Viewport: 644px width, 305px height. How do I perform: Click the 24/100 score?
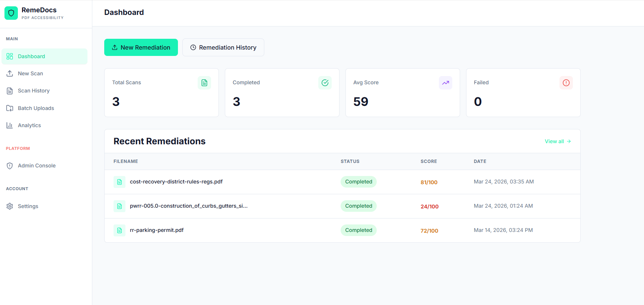430,207
